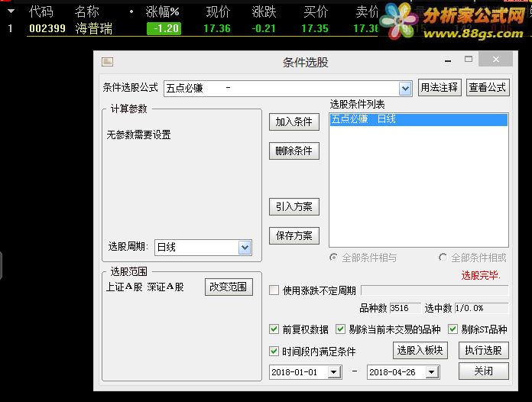532x402 pixels.
Task: Expand the 选股周期 dropdown arrow
Action: [x=245, y=248]
